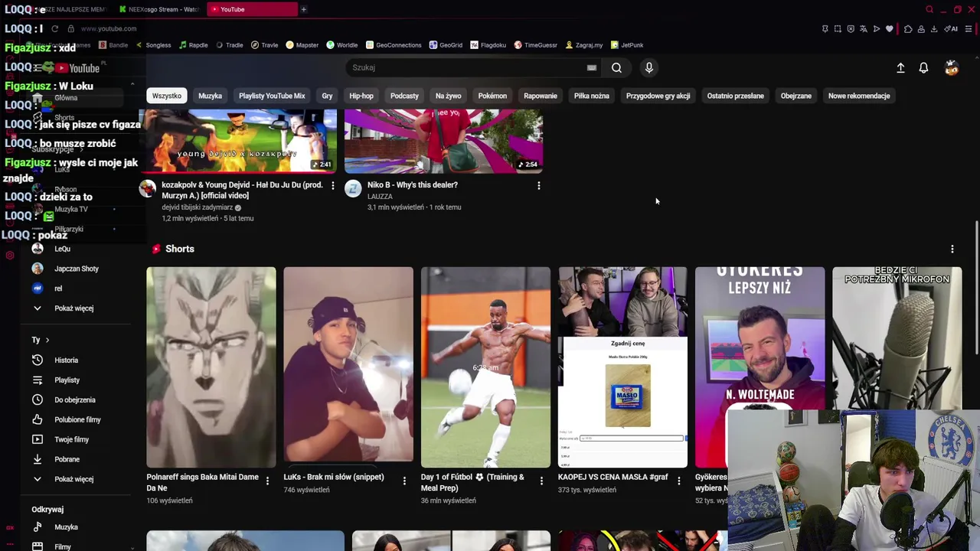Click the YouTube search magnifier button
This screenshot has width=980, height=551.
click(x=616, y=67)
